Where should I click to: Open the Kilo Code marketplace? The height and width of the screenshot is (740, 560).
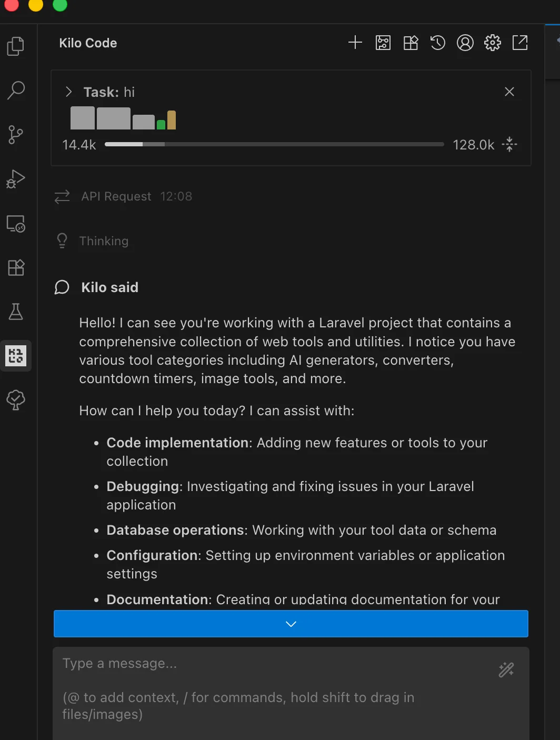point(411,43)
